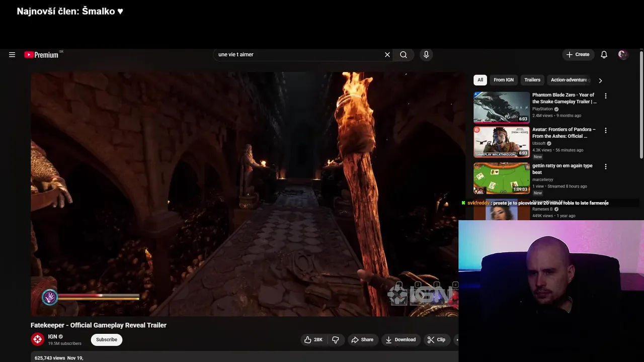Open 'gettin ratty on em again type beat' title

click(x=562, y=169)
